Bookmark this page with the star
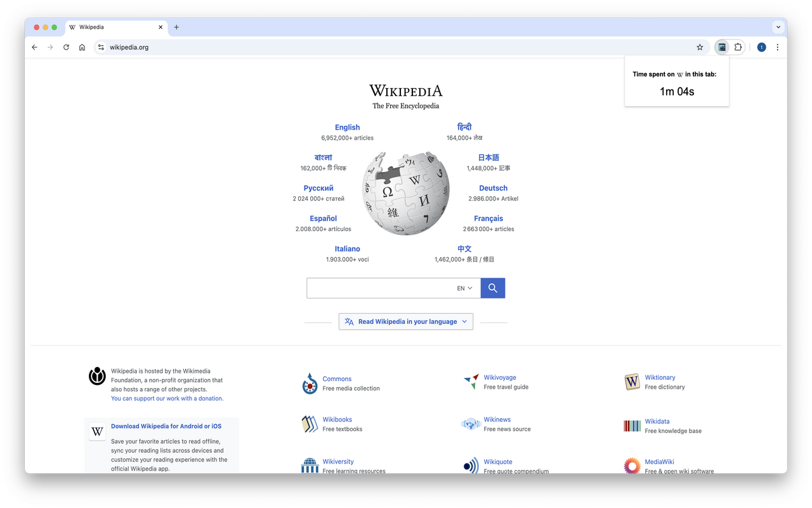This screenshot has width=812, height=508. point(700,47)
